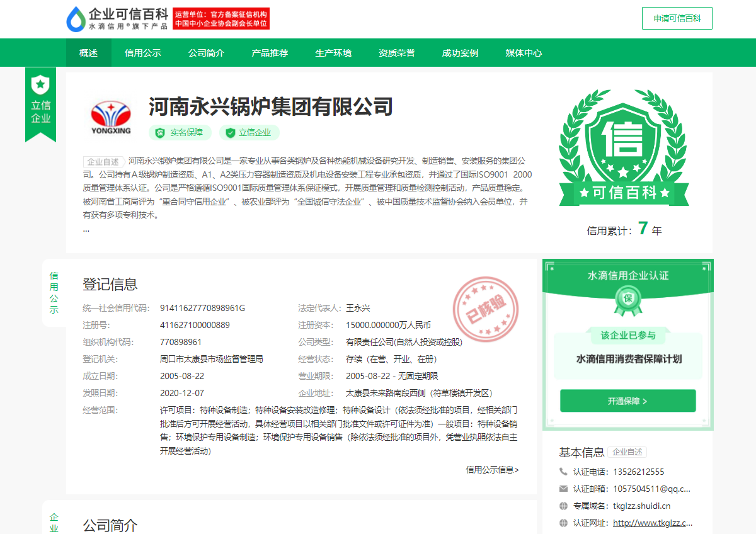Switch to the 信用公示 tab

click(143, 53)
